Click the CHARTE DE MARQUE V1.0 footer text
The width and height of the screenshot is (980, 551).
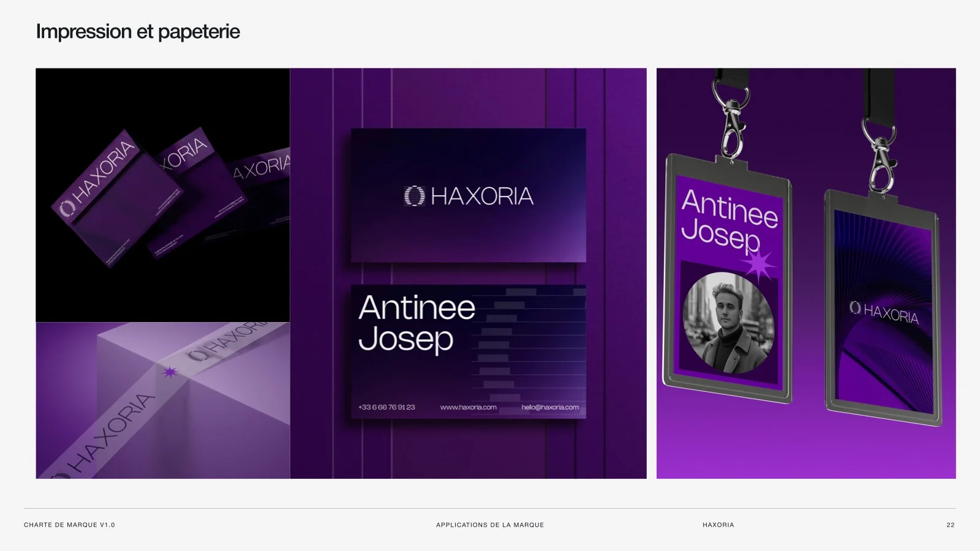click(69, 525)
